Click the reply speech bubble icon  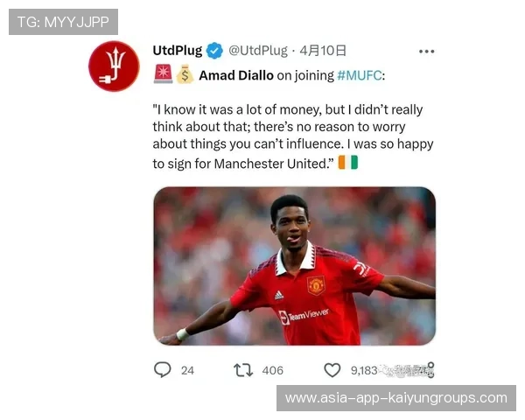[x=163, y=370]
